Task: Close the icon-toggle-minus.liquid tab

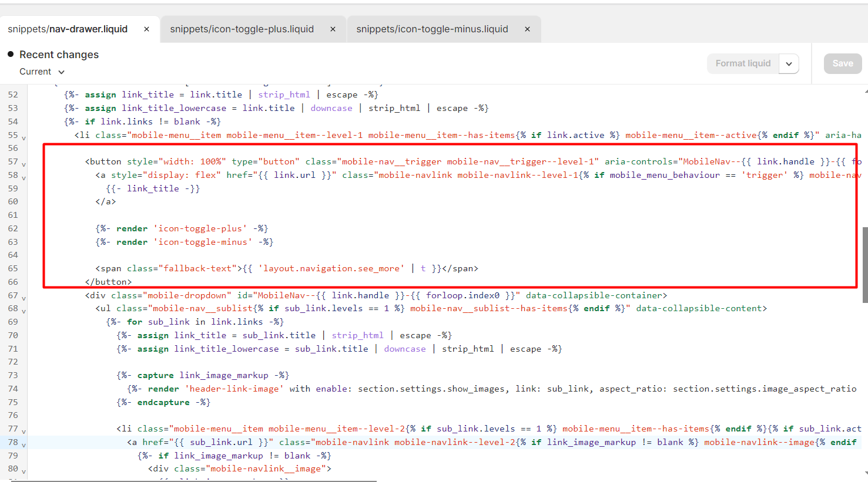Action: (x=527, y=29)
